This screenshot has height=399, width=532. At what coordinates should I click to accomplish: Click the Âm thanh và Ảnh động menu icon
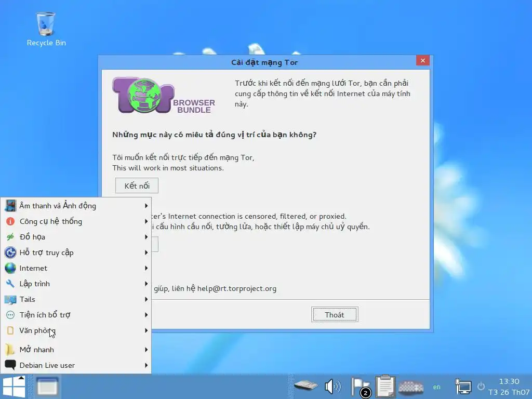pos(10,206)
